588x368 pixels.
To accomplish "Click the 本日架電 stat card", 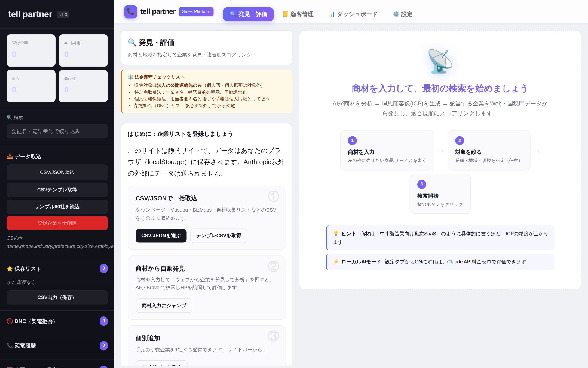I will 83,50.
